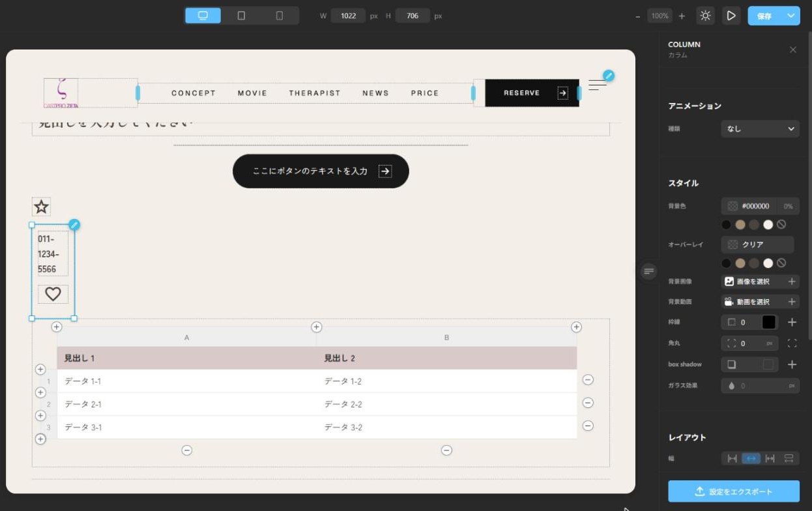This screenshot has height=511, width=812.
Task: Open the dropdown arrow beside 保存
Action: pyautogui.click(x=791, y=16)
